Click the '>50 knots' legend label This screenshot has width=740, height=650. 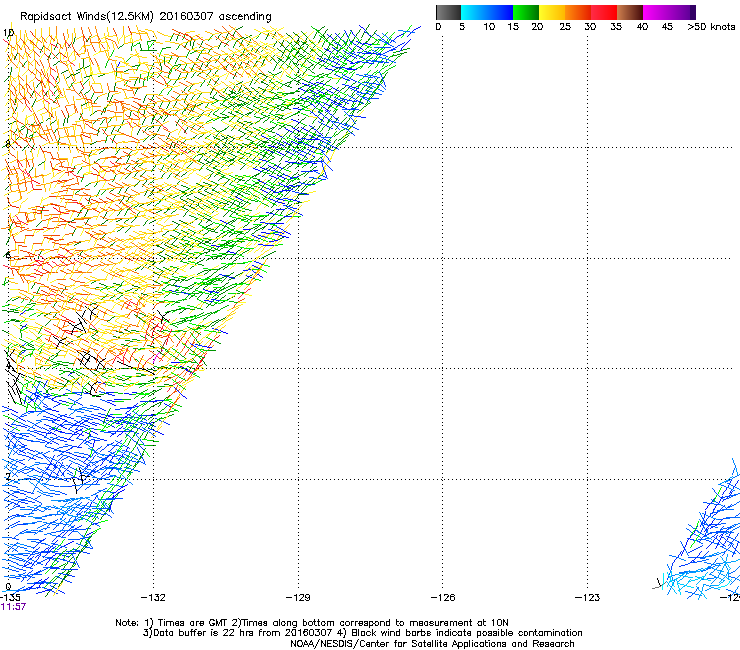[x=711, y=27]
